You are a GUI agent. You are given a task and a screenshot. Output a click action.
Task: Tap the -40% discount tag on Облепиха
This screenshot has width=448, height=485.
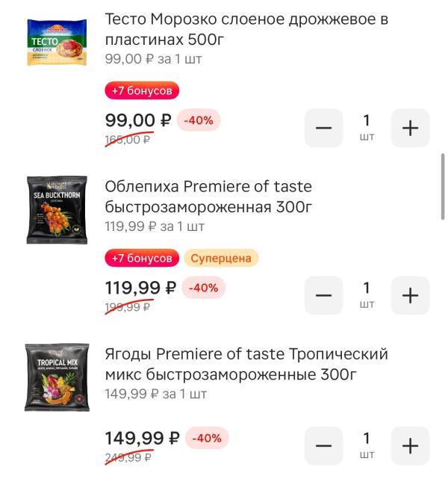pyautogui.click(x=203, y=288)
